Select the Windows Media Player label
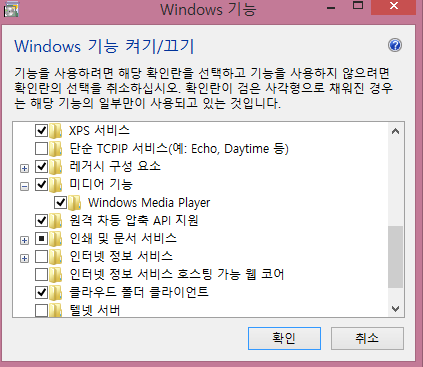Image resolution: width=423 pixels, height=367 pixels. coord(149,202)
